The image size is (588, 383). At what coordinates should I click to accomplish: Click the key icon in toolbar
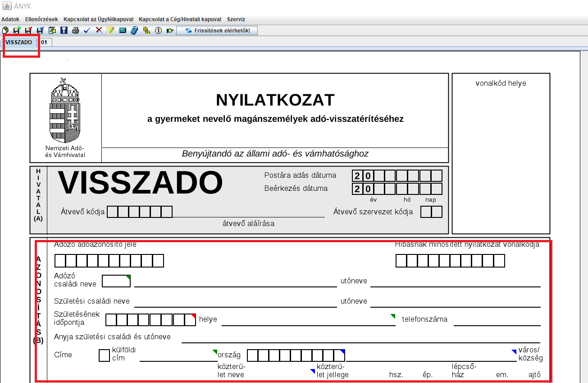pyautogui.click(x=64, y=31)
